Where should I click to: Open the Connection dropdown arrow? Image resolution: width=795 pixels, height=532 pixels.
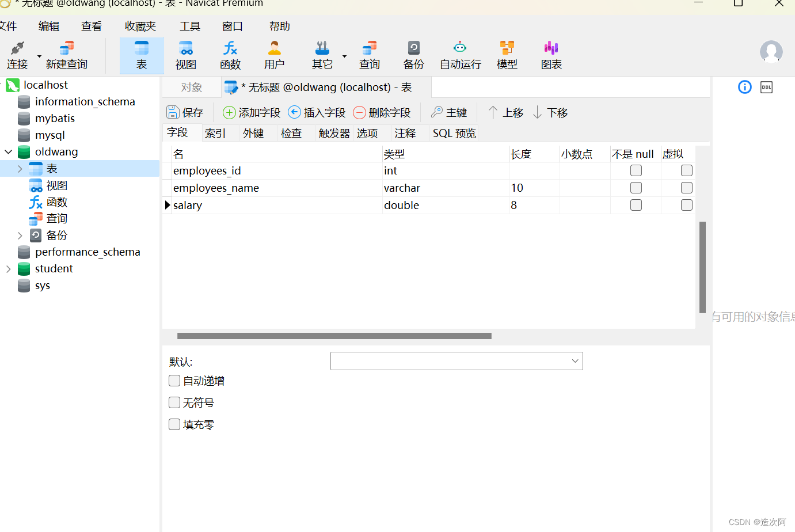point(39,56)
